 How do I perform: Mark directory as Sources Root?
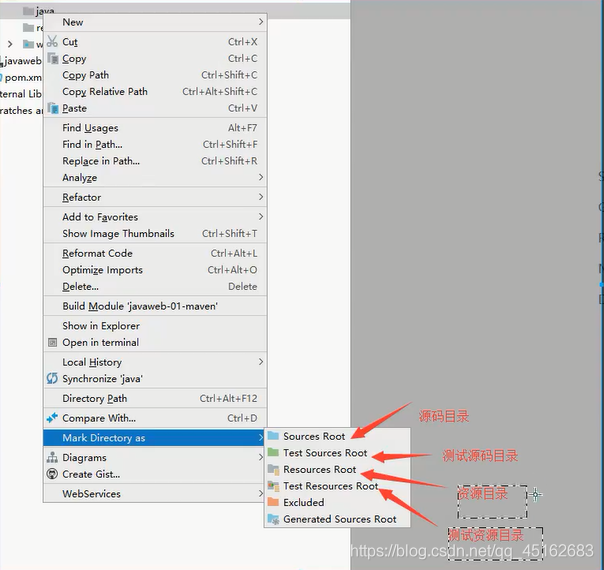pos(337,436)
